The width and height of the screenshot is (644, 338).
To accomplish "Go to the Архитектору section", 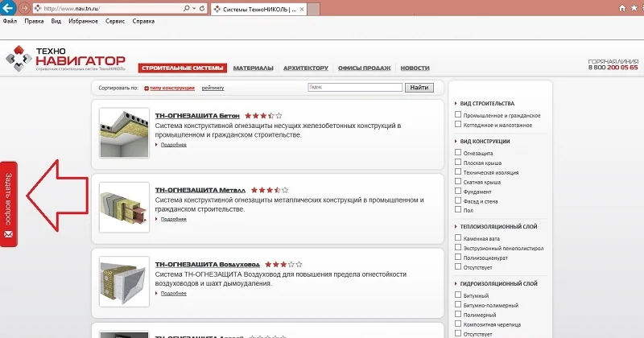I will pos(306,68).
